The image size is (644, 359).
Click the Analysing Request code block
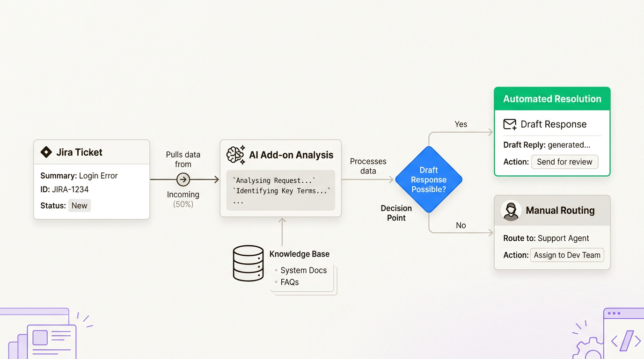click(x=280, y=190)
